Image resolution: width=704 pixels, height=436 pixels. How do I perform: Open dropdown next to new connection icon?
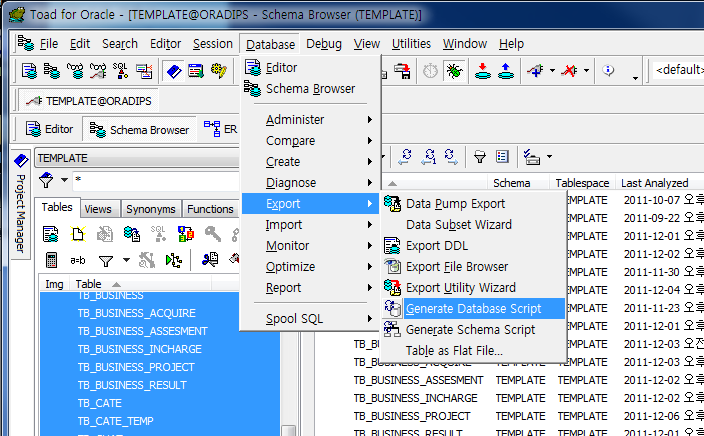pyautogui.click(x=552, y=70)
